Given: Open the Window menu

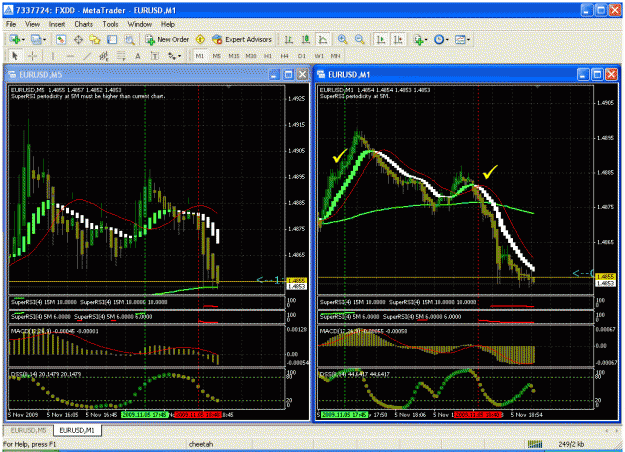Looking at the screenshot, I should (140, 24).
